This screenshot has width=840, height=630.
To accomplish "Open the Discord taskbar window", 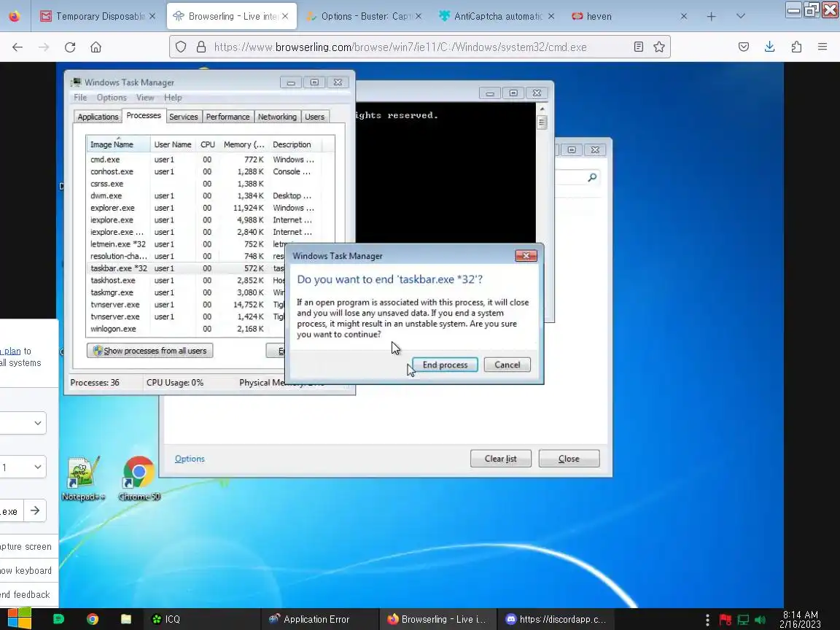I will click(x=556, y=619).
